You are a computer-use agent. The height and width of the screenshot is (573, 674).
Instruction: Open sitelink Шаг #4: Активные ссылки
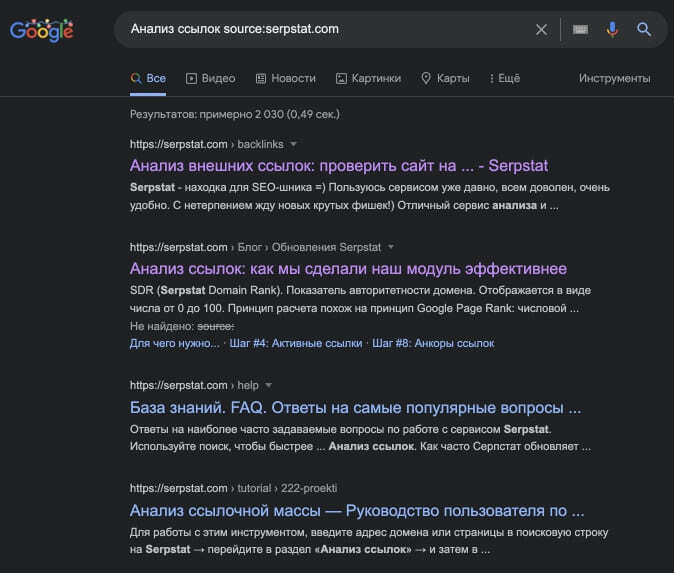pos(296,343)
